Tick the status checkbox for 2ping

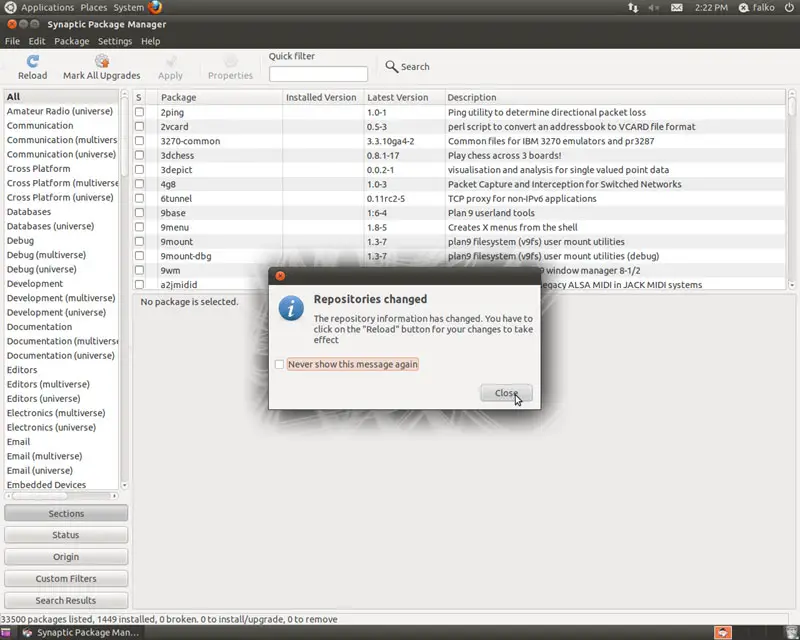pos(139,112)
